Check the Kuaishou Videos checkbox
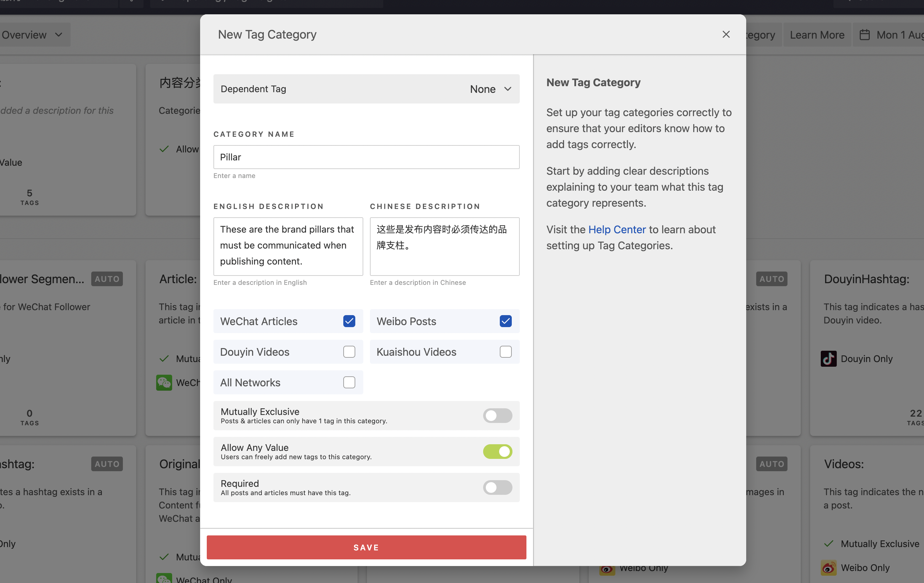The image size is (924, 583). point(505,352)
